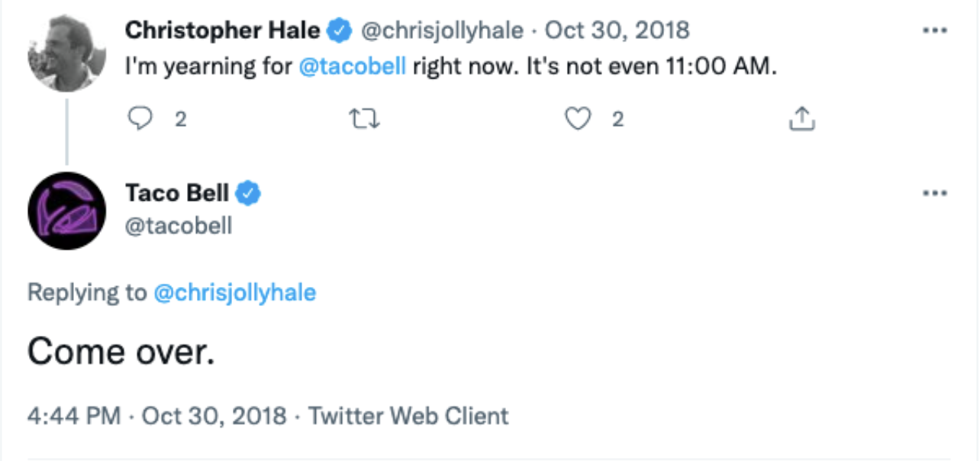Like Christopher Hale's tweet with heart icon
The image size is (980, 461).
point(579,118)
